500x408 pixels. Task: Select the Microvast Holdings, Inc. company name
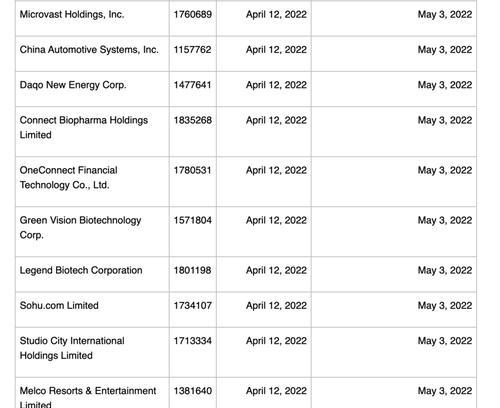(x=72, y=14)
